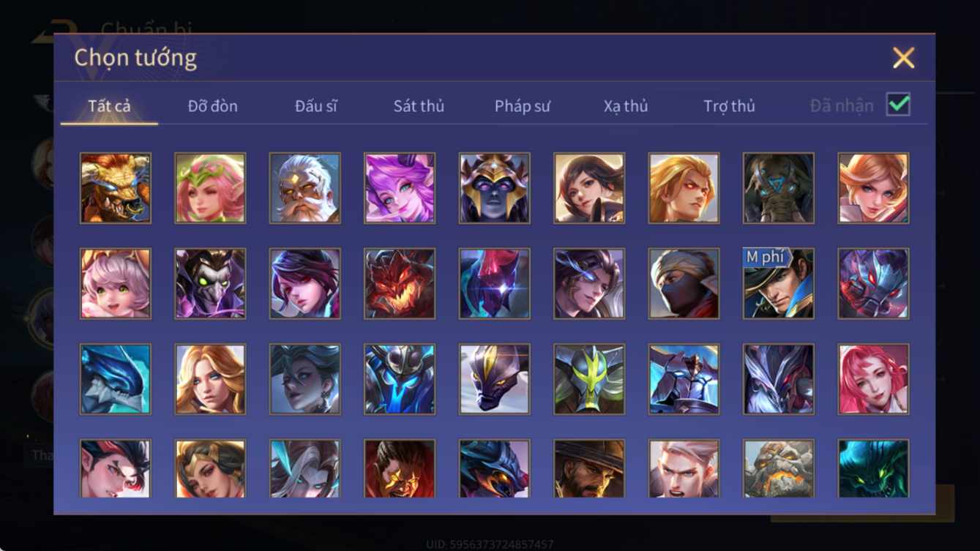Select the cowboy hat bearded hero
The width and height of the screenshot is (980, 551).
pyautogui.click(x=589, y=468)
